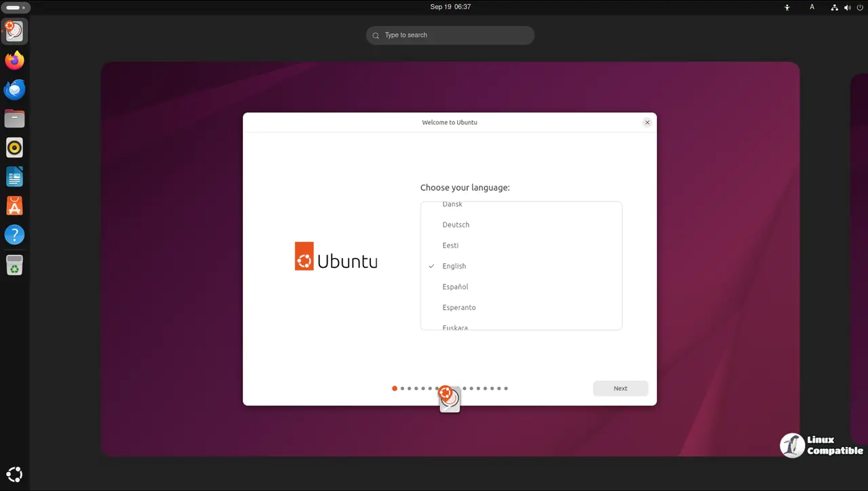Open the clock and calendar menu

coord(450,7)
